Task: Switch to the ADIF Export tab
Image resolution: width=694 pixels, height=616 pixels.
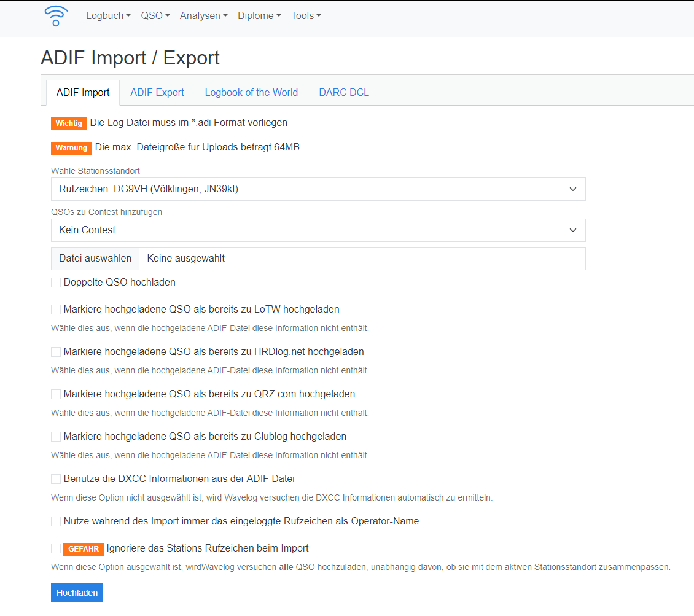Action: 157,93
